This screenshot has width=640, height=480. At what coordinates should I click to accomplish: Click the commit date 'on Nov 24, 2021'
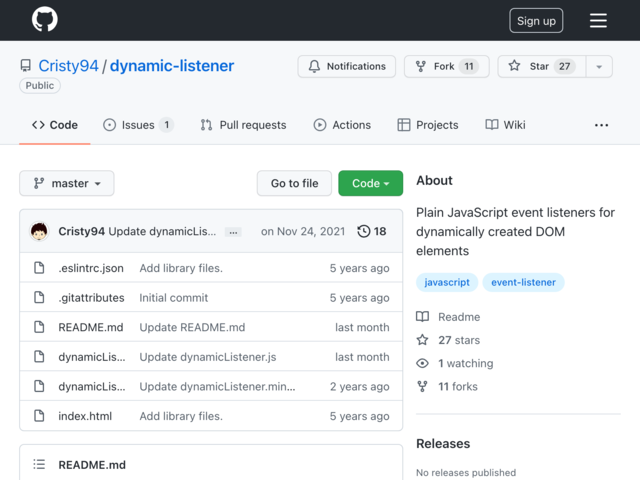[303, 231]
